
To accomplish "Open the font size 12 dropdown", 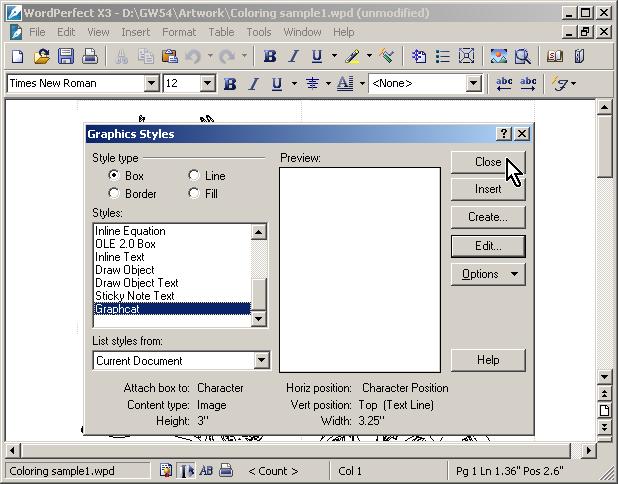I will pyautogui.click(x=207, y=84).
